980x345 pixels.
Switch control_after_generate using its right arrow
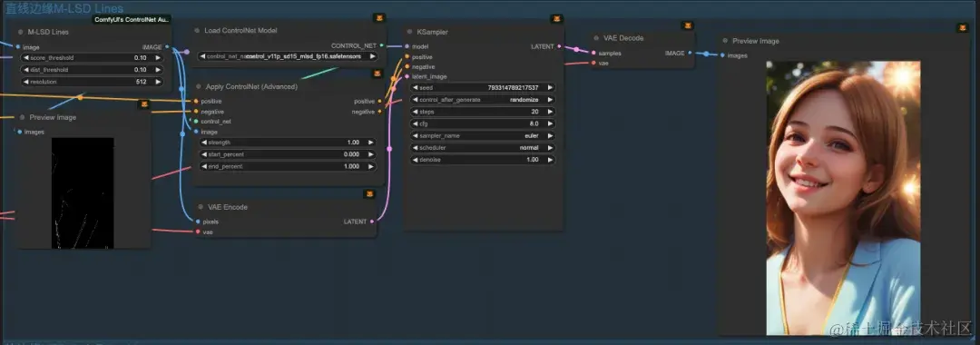550,99
